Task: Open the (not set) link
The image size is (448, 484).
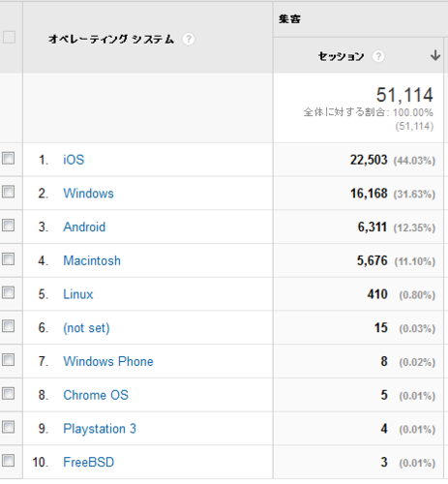Action: [86, 328]
